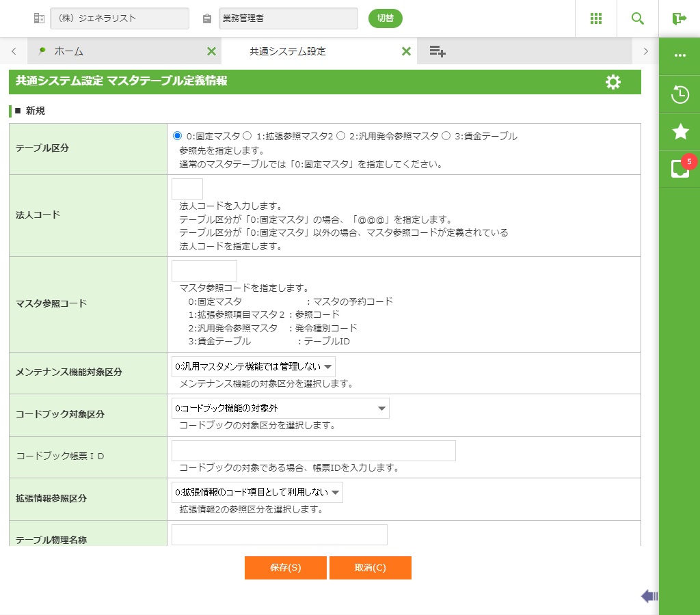Expand the コードブック対象区分 dropdown
Viewport: 700px width, 615px height.
pyautogui.click(x=280, y=409)
